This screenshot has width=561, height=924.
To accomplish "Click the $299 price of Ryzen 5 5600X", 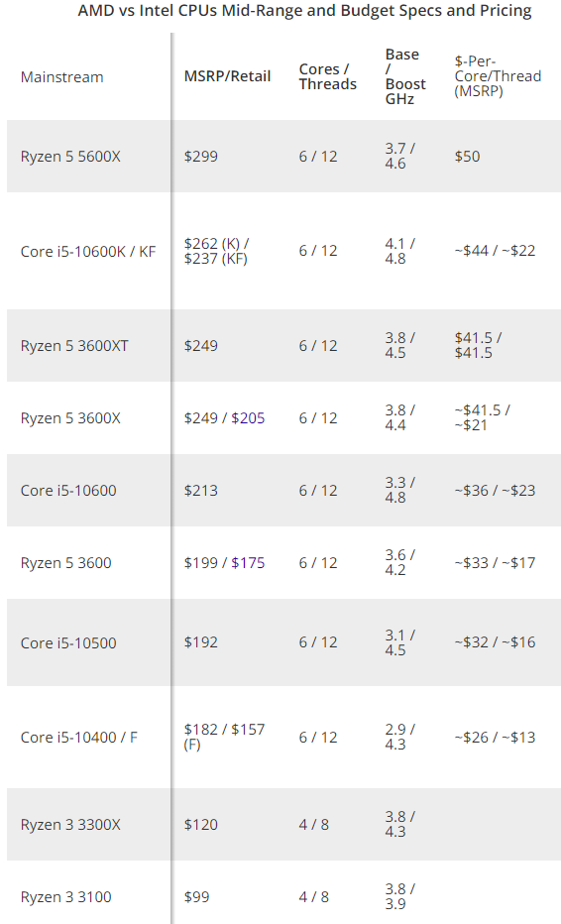I will (201, 157).
